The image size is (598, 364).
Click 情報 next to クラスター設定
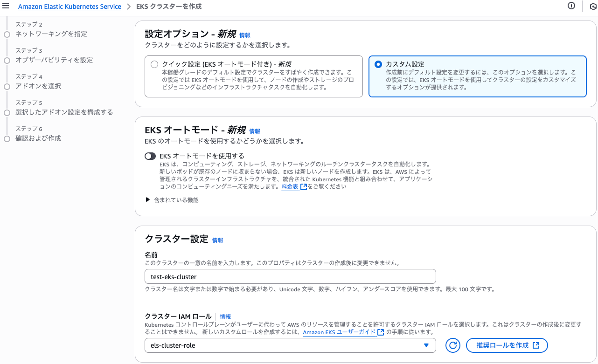218,240
